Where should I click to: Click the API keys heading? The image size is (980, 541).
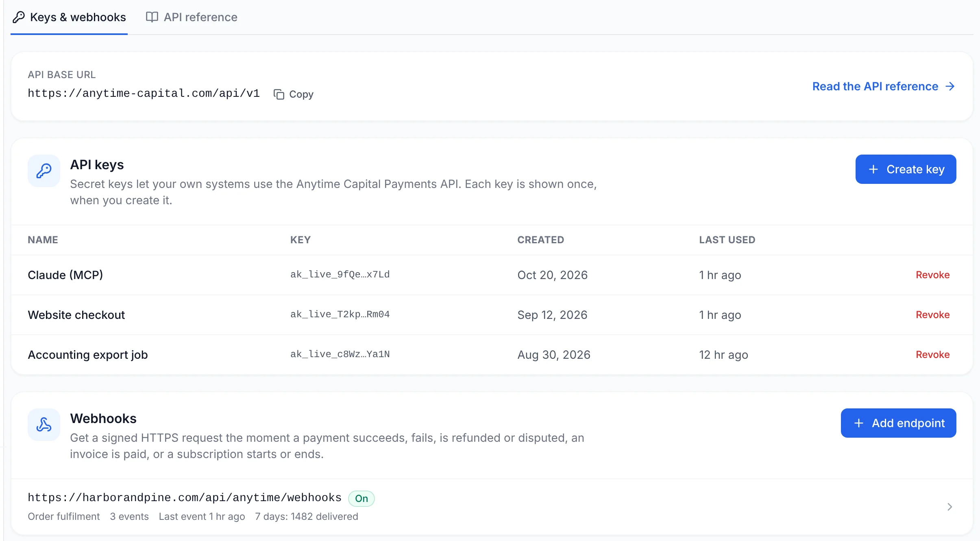coord(97,165)
